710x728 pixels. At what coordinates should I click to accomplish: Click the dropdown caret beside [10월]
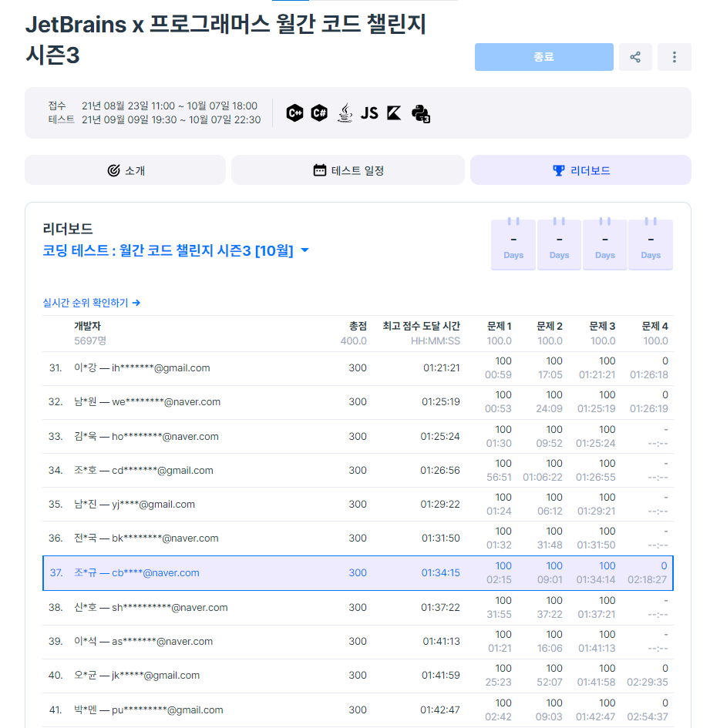(305, 250)
